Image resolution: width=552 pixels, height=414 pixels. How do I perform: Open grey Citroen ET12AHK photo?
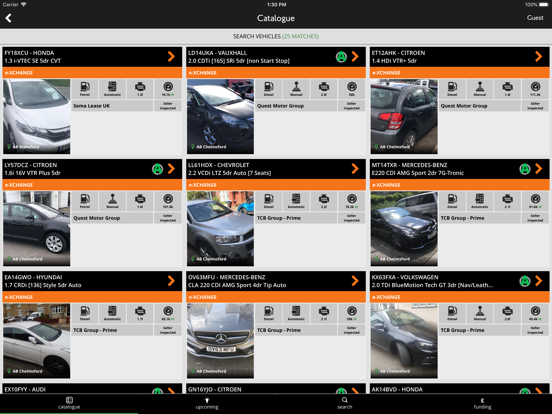point(404,117)
